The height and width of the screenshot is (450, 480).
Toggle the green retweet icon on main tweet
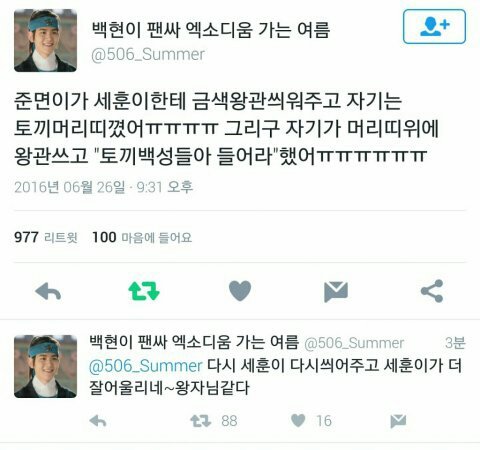pos(144,291)
